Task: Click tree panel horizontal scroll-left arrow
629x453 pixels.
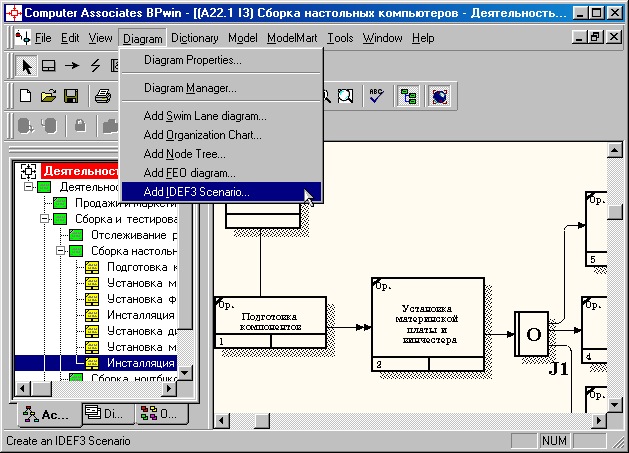Action: pos(23,388)
